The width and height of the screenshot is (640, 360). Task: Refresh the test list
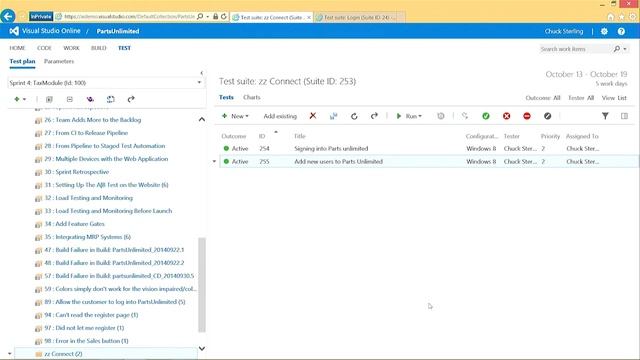click(354, 116)
